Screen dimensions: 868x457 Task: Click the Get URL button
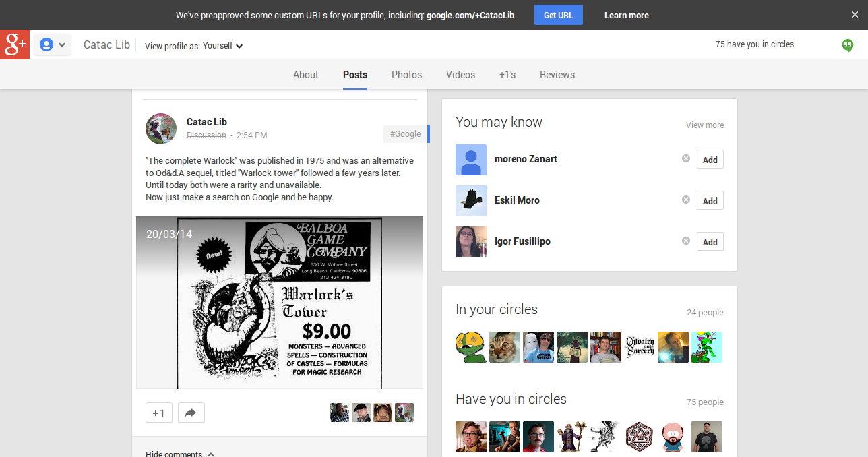(x=559, y=15)
